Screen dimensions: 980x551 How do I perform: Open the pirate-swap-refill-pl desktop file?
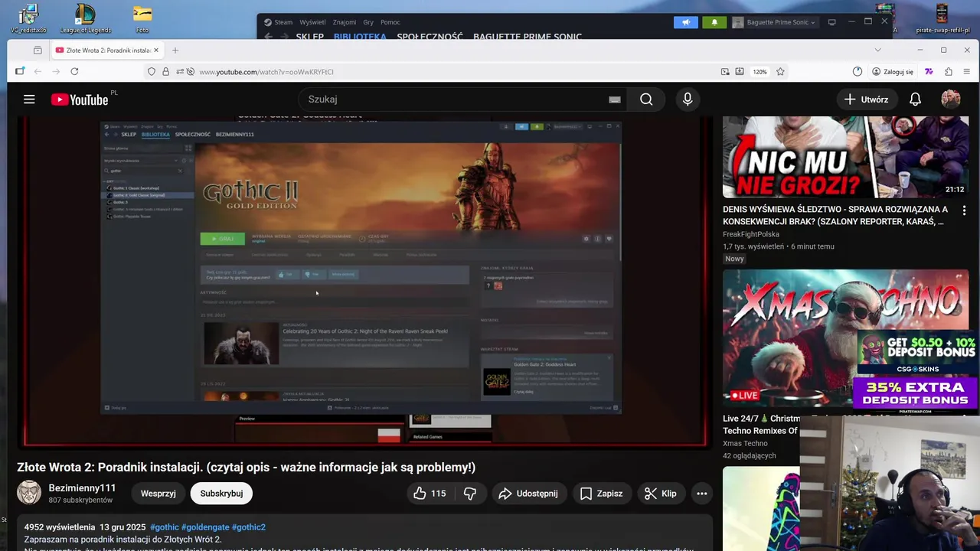point(942,19)
